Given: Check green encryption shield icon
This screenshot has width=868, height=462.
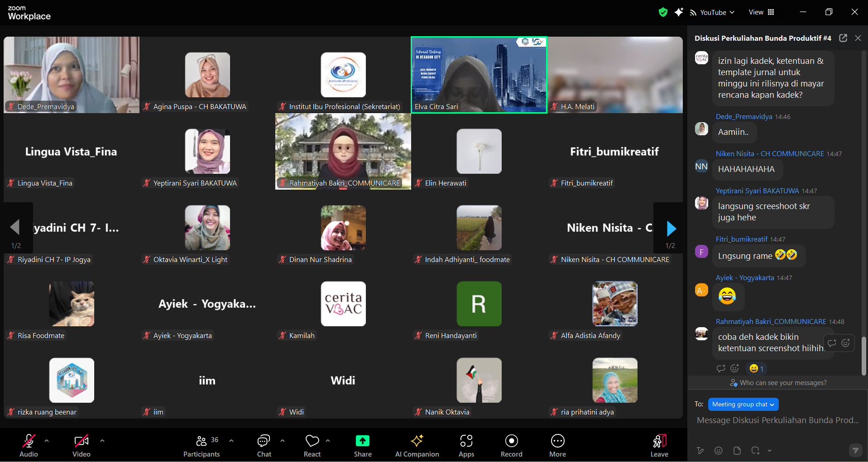Looking at the screenshot, I should (663, 12).
